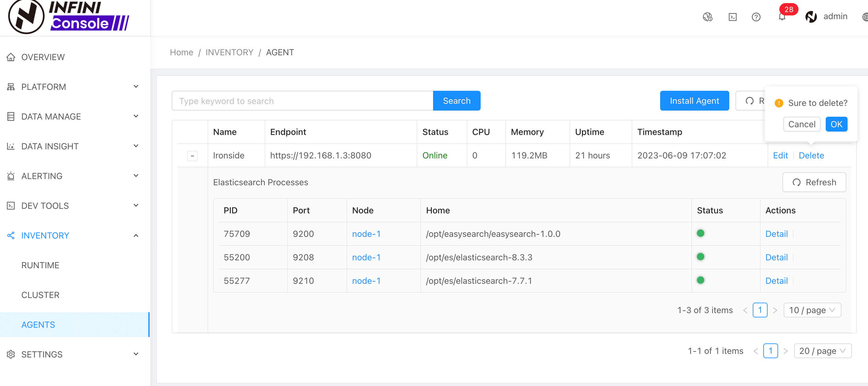
Task: Open the CLUSTER menu item
Action: [x=40, y=295]
